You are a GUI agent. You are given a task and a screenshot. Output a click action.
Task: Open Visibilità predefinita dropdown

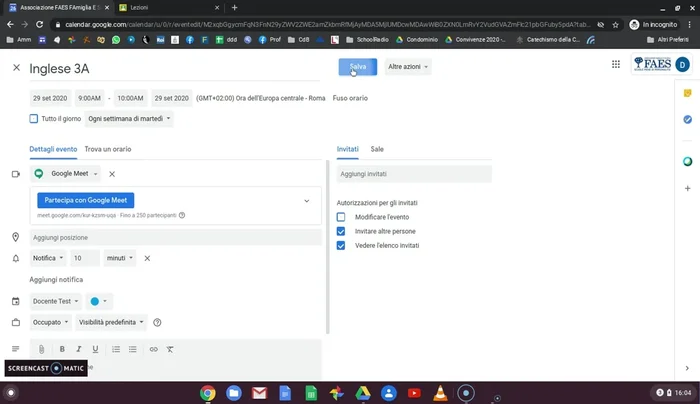(111, 322)
